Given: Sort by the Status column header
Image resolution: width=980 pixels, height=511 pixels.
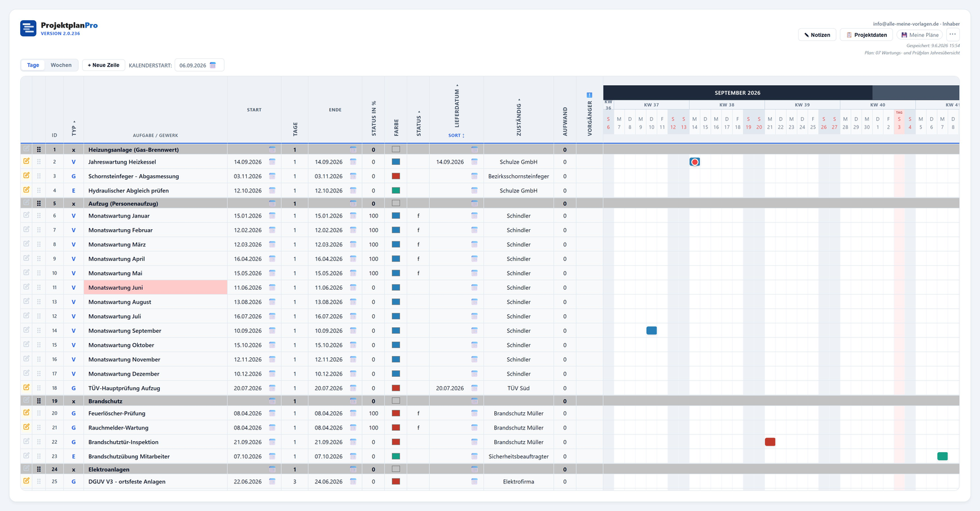Looking at the screenshot, I should [419, 124].
